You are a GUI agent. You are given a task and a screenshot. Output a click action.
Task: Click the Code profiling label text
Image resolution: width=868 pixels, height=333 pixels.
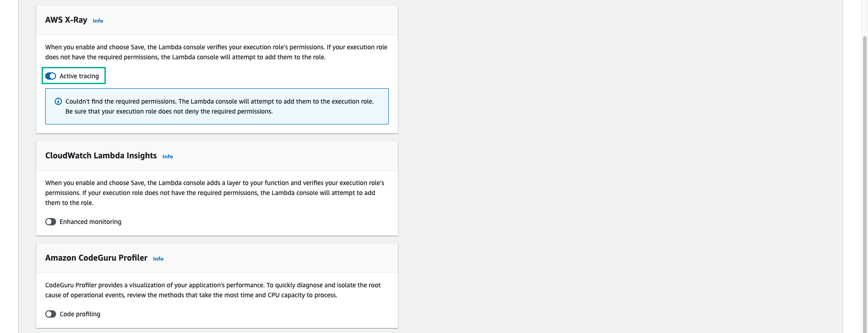point(80,314)
